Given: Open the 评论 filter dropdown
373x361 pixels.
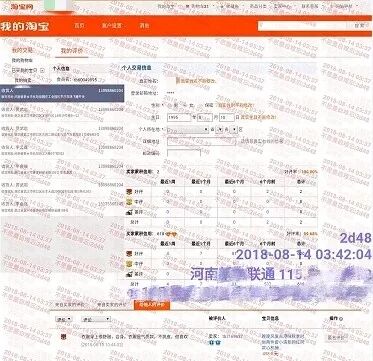Looking at the screenshot, I should coord(96,319).
